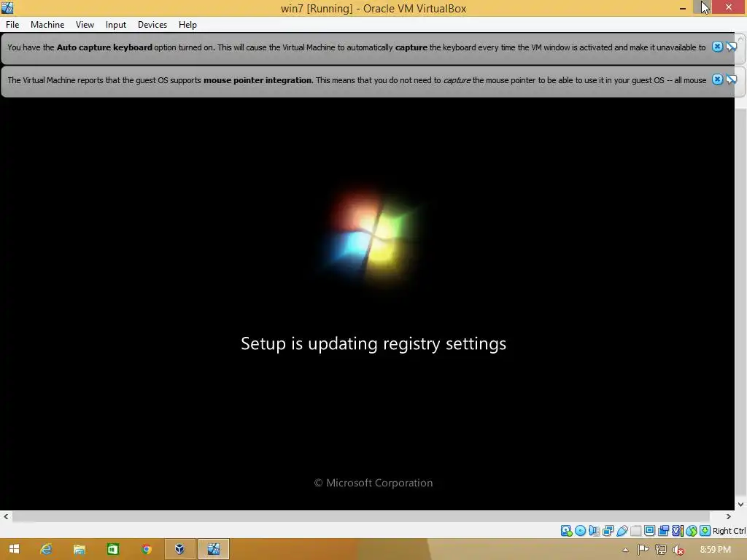Screen dimensions: 747x560
Task: Open the Windows Start button
Action: point(14,549)
